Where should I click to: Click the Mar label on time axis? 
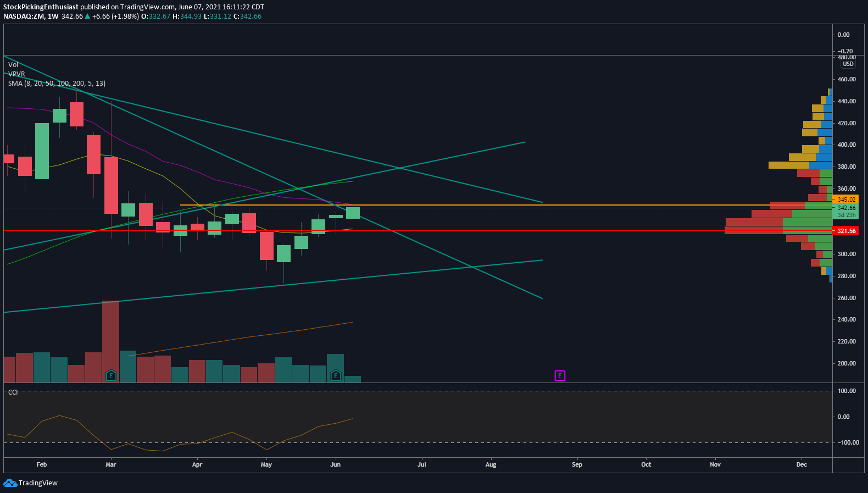111,464
